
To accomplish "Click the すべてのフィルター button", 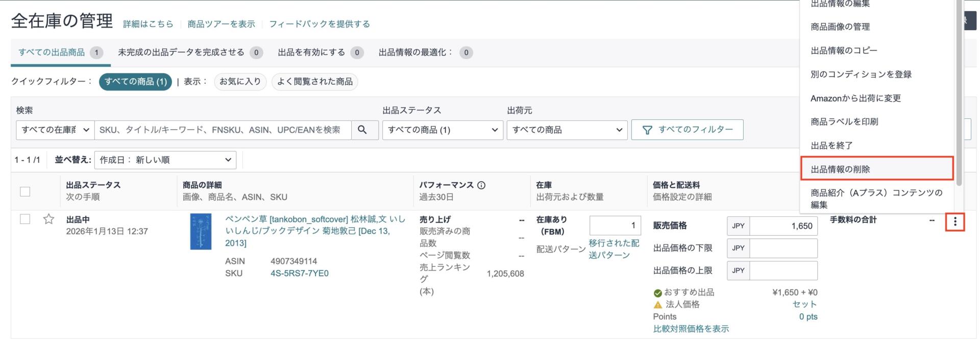I will [687, 130].
